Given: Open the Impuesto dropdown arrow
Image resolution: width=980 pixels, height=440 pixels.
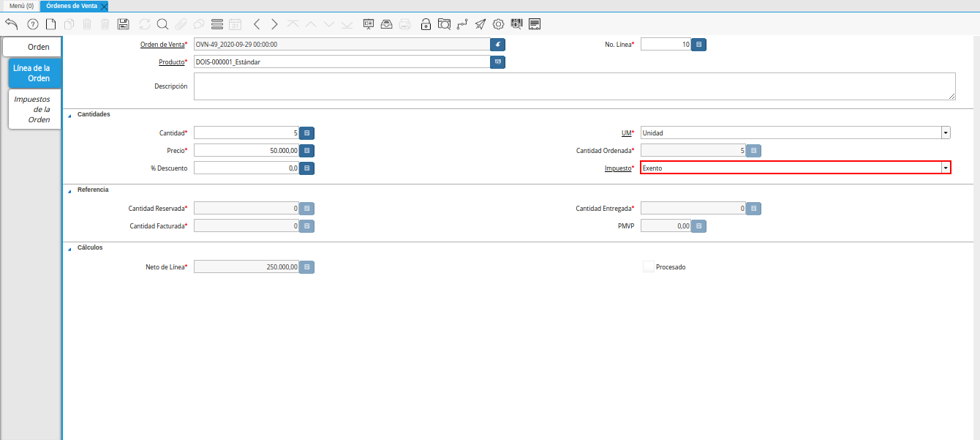Looking at the screenshot, I should click(x=946, y=168).
